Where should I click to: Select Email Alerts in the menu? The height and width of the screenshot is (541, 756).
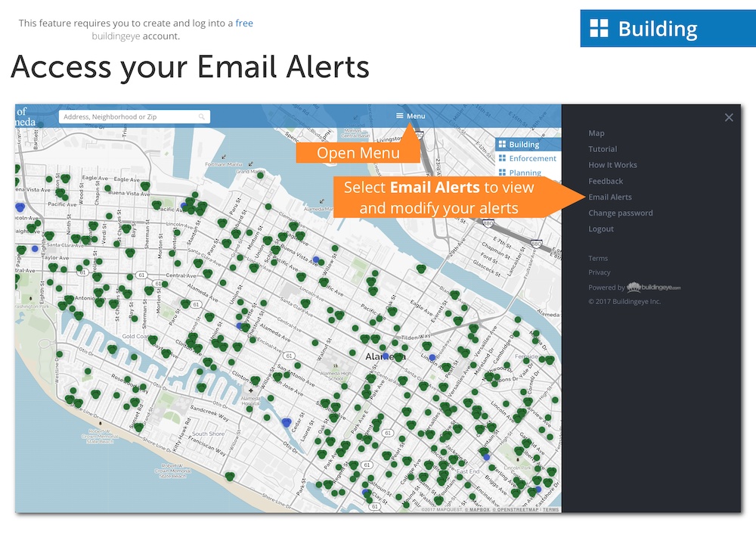[609, 197]
